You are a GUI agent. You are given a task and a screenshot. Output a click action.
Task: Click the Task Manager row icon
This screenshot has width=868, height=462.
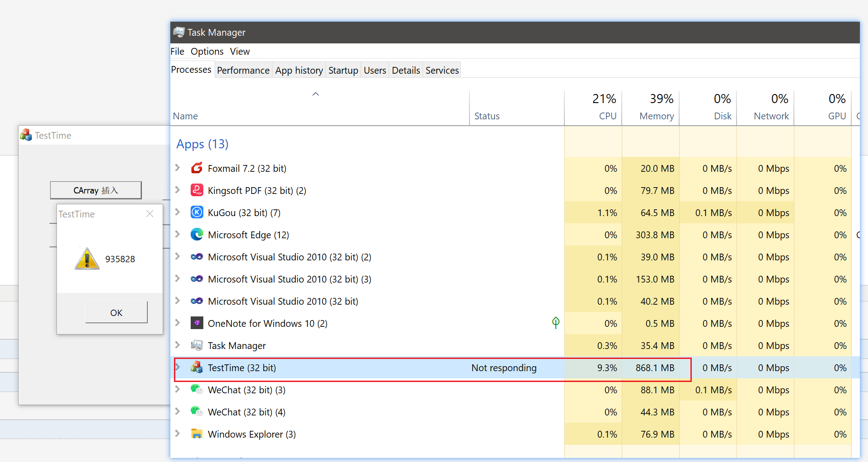pos(197,345)
